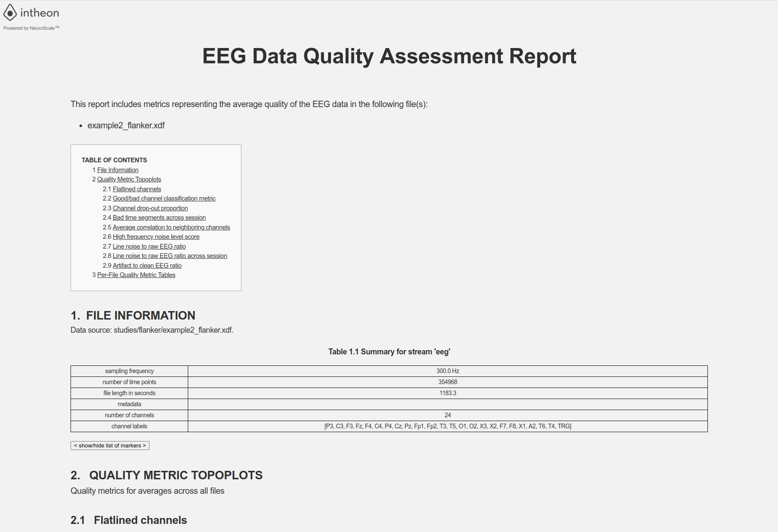Open Line noise ratio across session link
778x532 pixels.
click(170, 256)
